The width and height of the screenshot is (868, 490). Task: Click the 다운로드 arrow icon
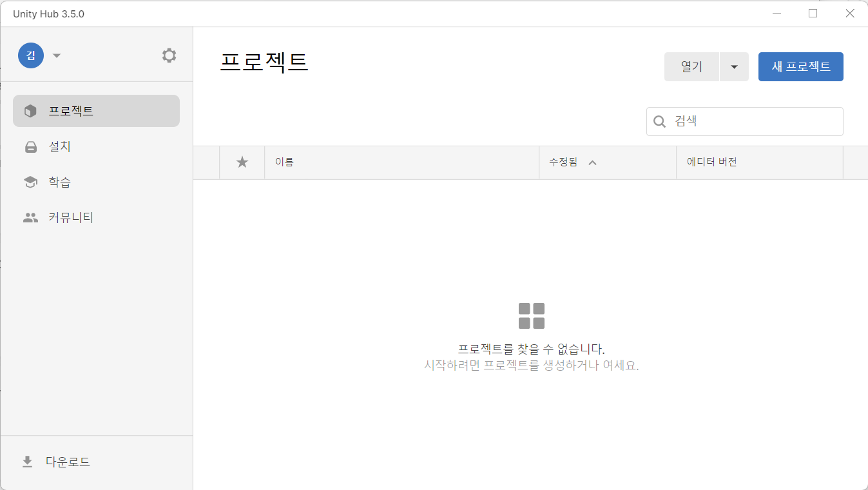tap(27, 462)
